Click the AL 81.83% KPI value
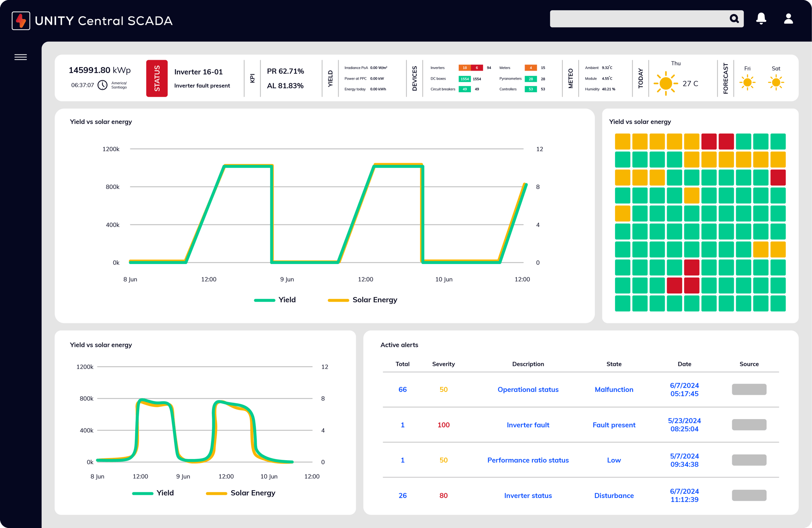Image resolution: width=812 pixels, height=528 pixels. coord(285,86)
